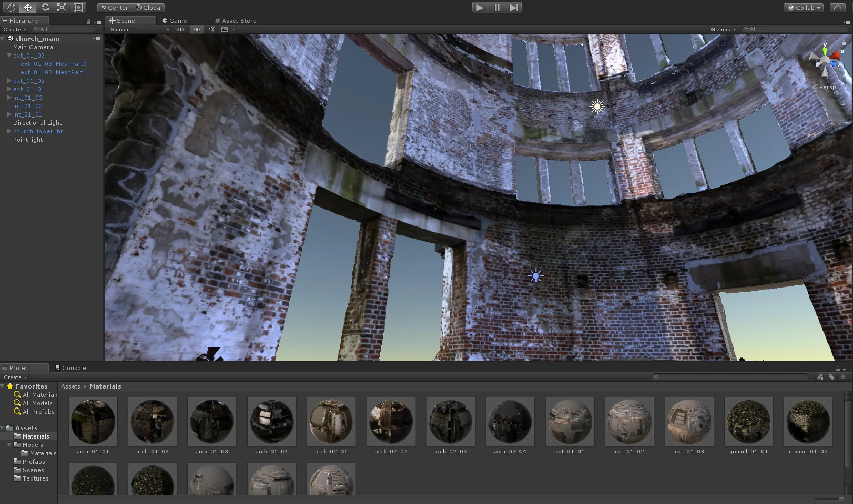
Task: Select the Materials folder under Assets
Action: [32, 436]
